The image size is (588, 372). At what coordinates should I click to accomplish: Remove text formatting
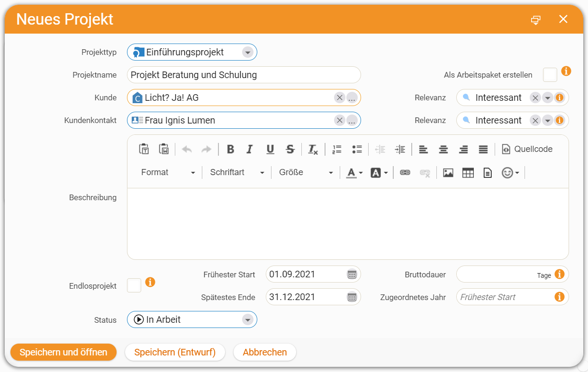click(313, 149)
